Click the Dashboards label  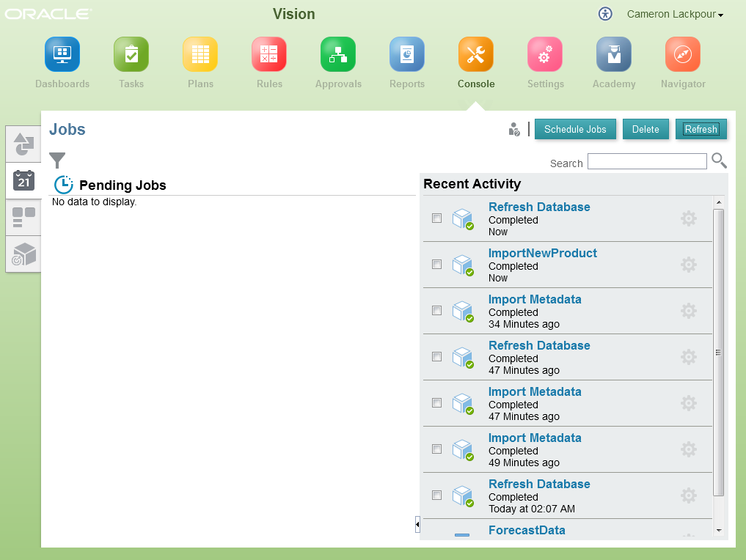tap(62, 84)
